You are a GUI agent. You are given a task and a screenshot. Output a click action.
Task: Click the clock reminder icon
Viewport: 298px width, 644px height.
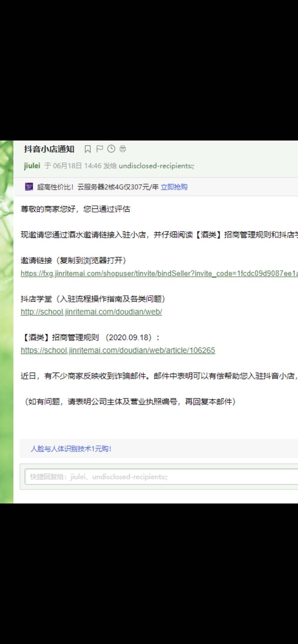click(x=111, y=149)
